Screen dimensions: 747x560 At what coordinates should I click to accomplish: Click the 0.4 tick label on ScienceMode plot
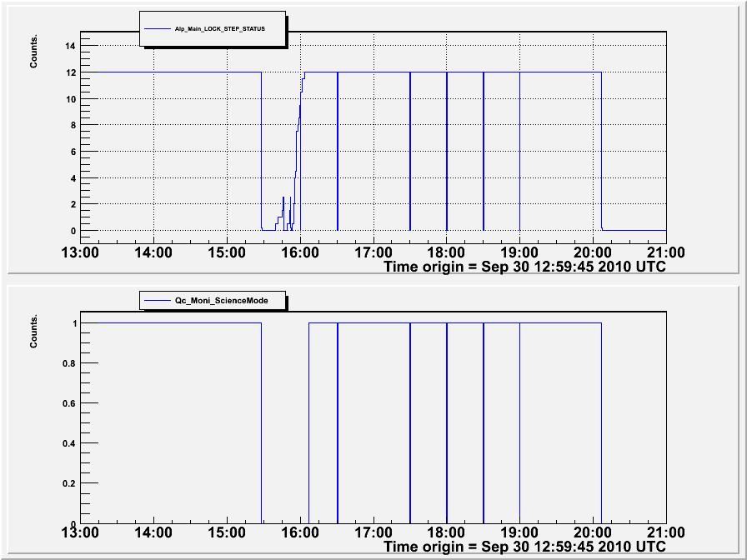pyautogui.click(x=69, y=444)
